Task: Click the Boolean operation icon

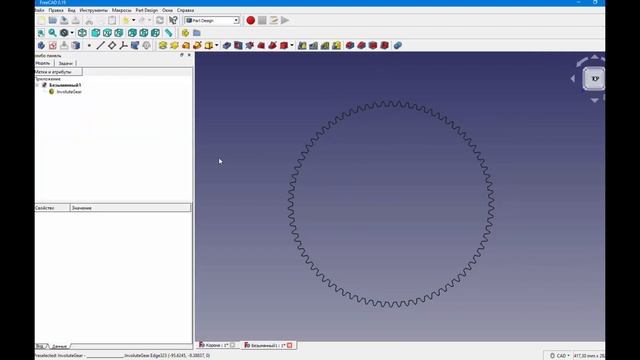Action: pos(398,45)
